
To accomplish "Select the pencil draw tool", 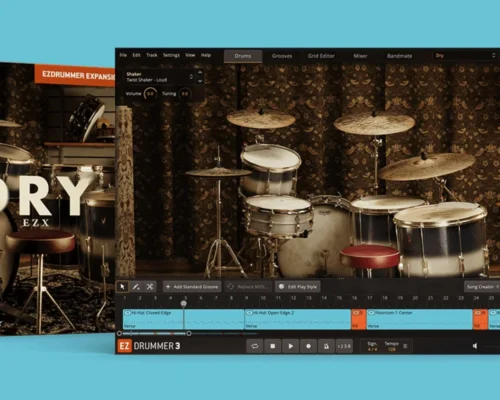I will [x=136, y=287].
